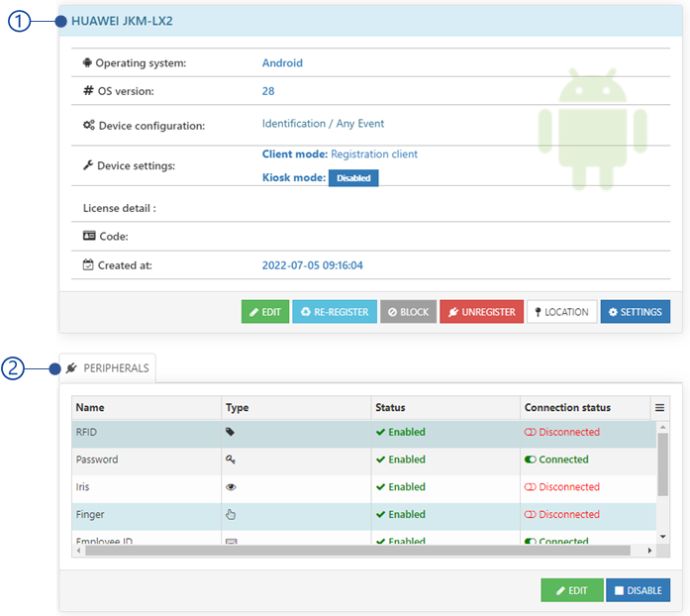Screen dimensions: 690x616
Task: Click the Finger hand type icon
Action: point(231,514)
